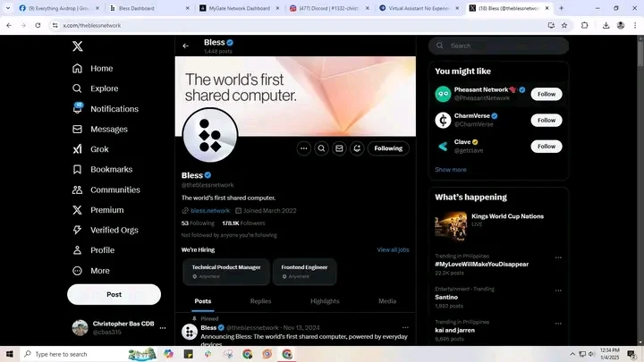Open the Santino trending topic
644x362 pixels.
click(446, 297)
